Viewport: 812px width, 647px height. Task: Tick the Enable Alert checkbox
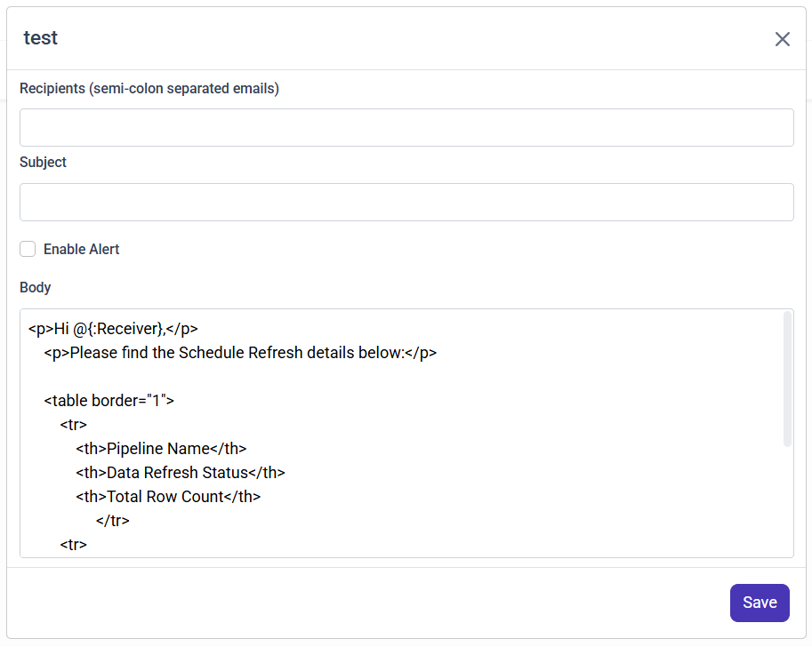(28, 249)
